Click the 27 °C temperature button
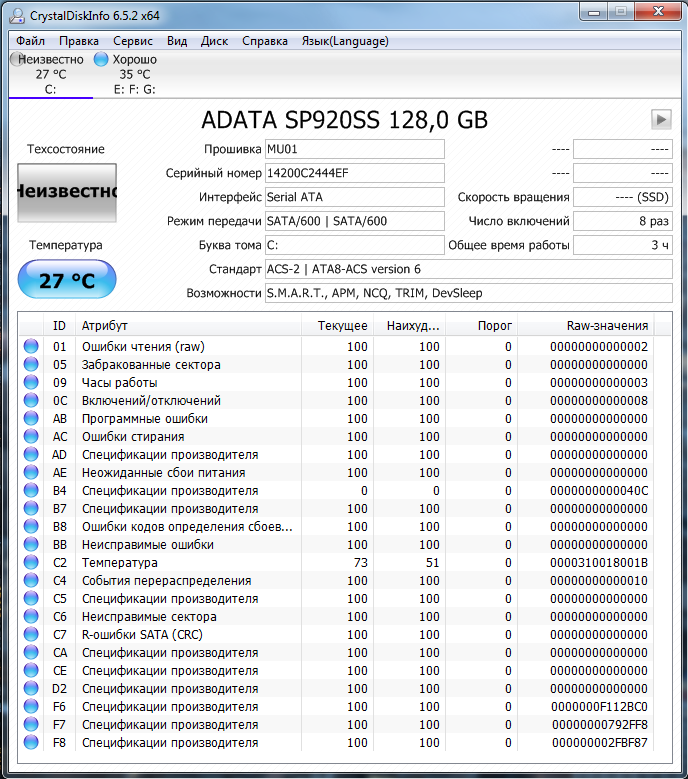The width and height of the screenshot is (688, 779). (x=67, y=280)
